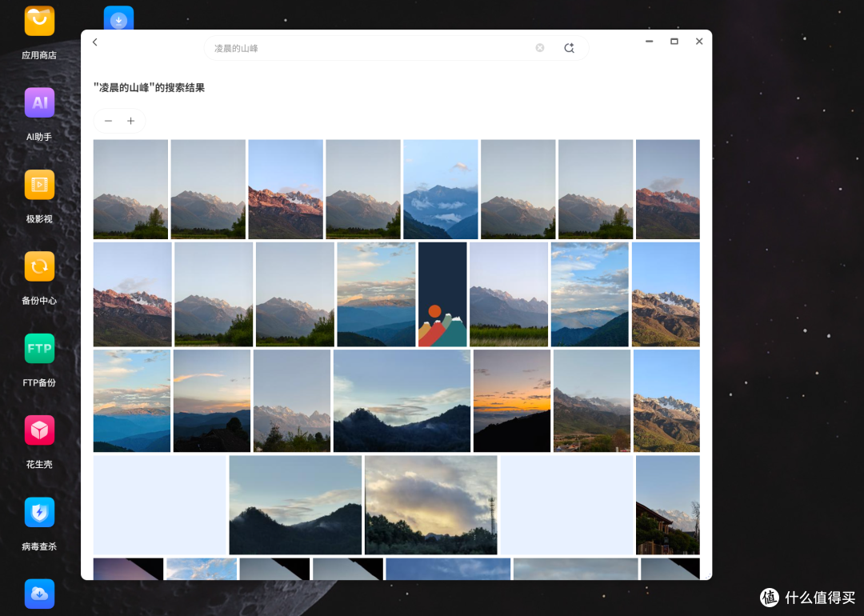Open the unloaded thumbnail at the left of row four
864x616 pixels.
(x=160, y=505)
